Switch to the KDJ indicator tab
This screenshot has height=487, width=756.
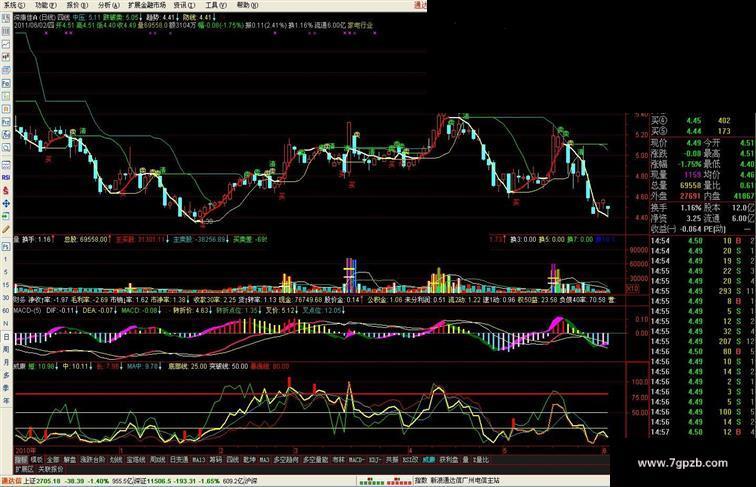click(376, 460)
